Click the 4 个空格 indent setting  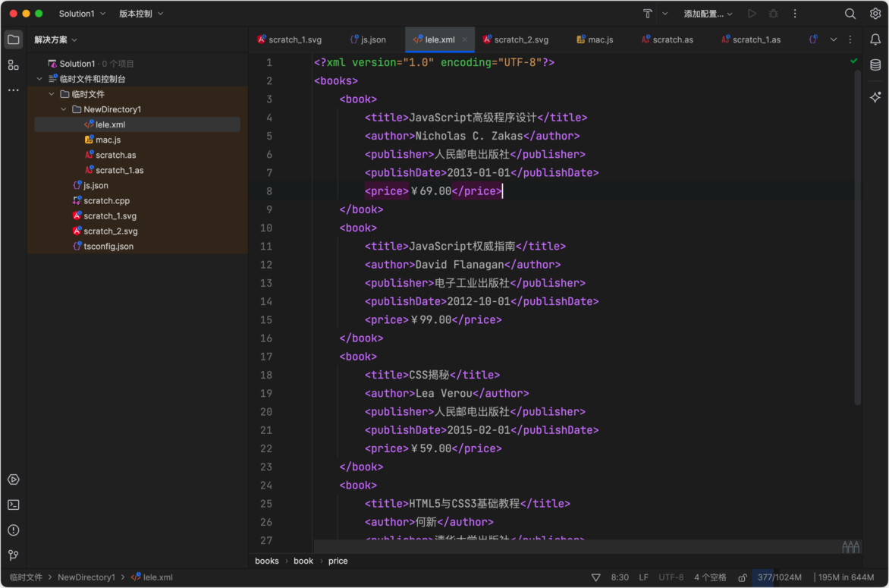[710, 577]
